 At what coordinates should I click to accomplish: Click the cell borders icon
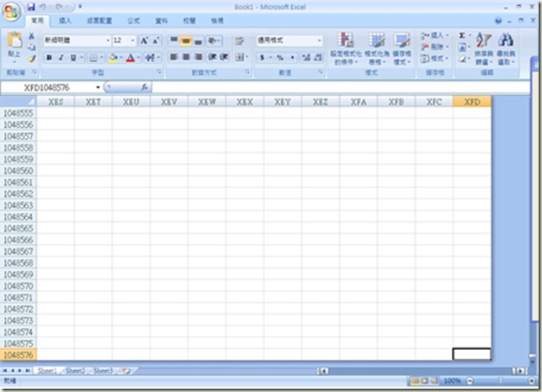(x=93, y=58)
